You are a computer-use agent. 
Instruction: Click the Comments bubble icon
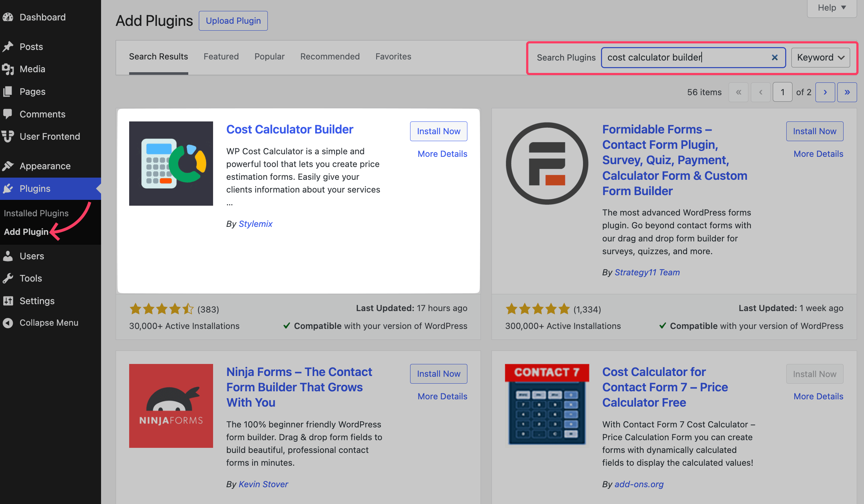click(x=8, y=114)
